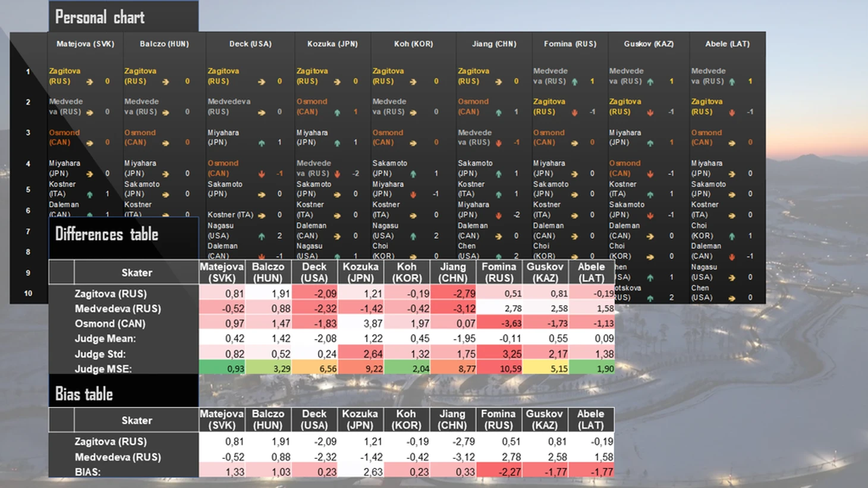Image resolution: width=868 pixels, height=488 pixels.
Task: Click Skater header in Differences table
Action: [x=137, y=273]
